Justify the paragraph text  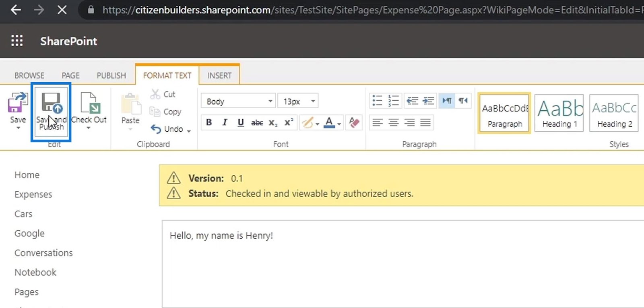pyautogui.click(x=425, y=122)
